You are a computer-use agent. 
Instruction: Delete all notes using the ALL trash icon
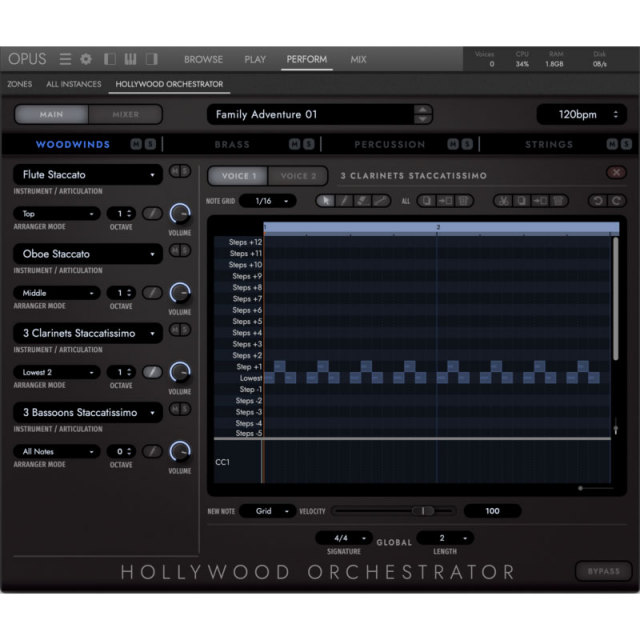click(463, 201)
